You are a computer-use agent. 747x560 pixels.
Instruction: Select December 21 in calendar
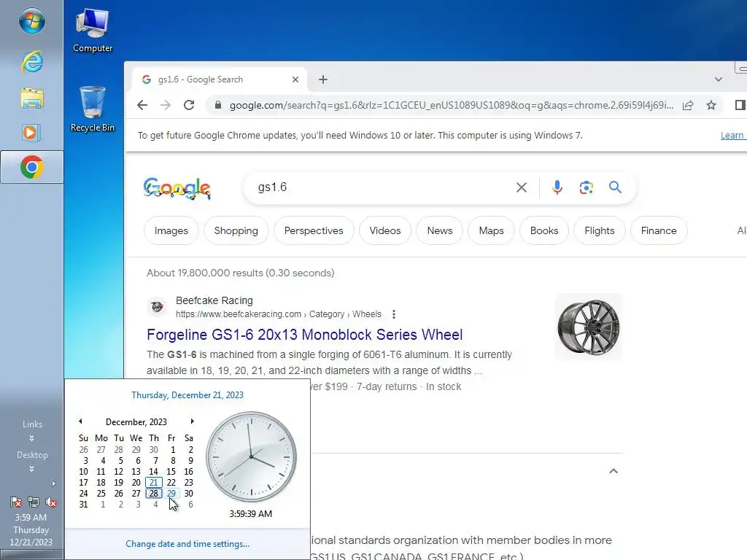[153, 483]
